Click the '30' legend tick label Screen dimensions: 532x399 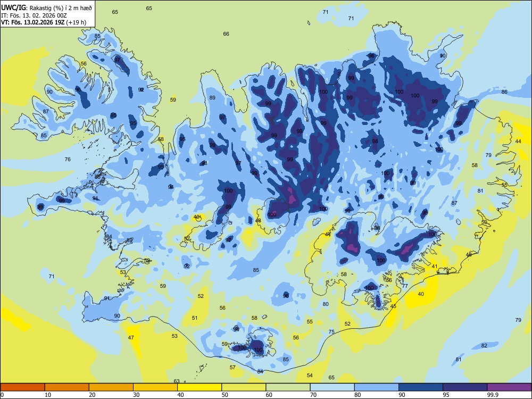[136, 395]
